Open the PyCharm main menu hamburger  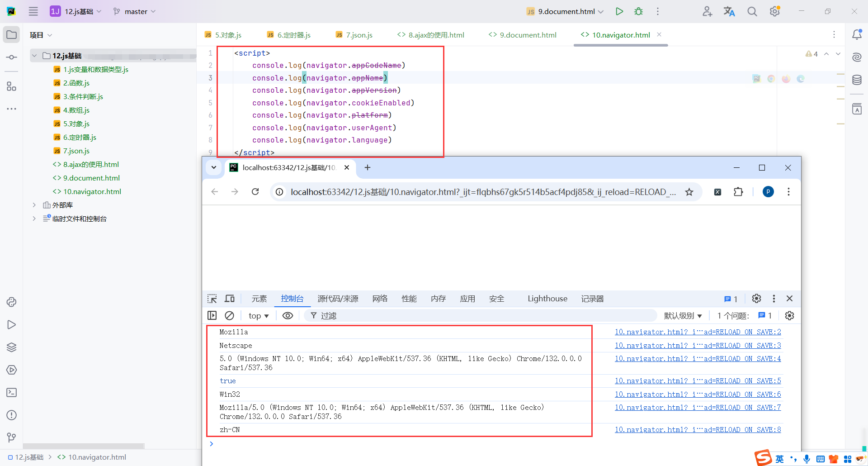click(x=33, y=11)
